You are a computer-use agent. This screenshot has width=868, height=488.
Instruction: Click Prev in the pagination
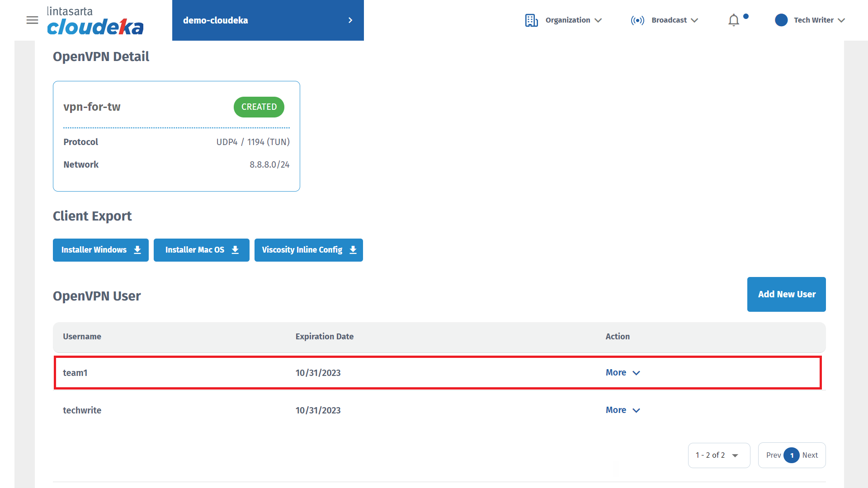pos(773,455)
